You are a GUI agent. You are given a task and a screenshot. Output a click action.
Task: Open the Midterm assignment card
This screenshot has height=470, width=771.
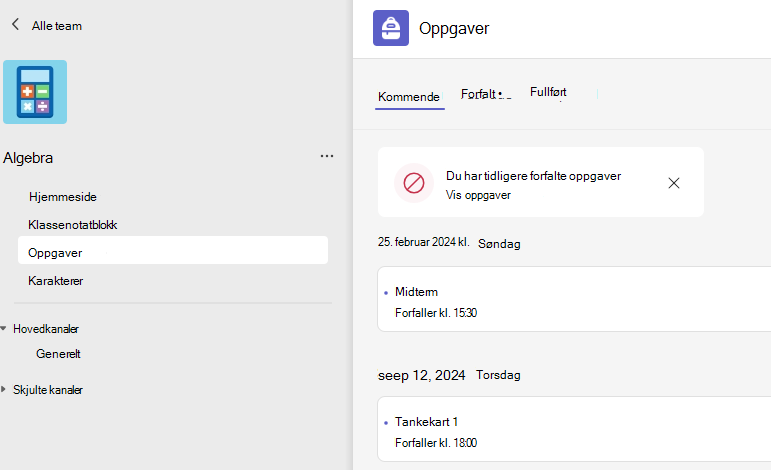(x=574, y=299)
